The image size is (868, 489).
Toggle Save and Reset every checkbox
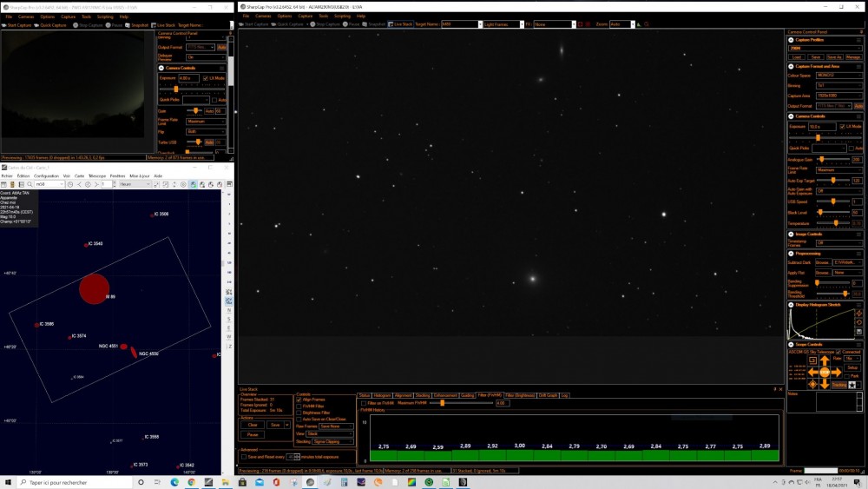[x=244, y=457]
